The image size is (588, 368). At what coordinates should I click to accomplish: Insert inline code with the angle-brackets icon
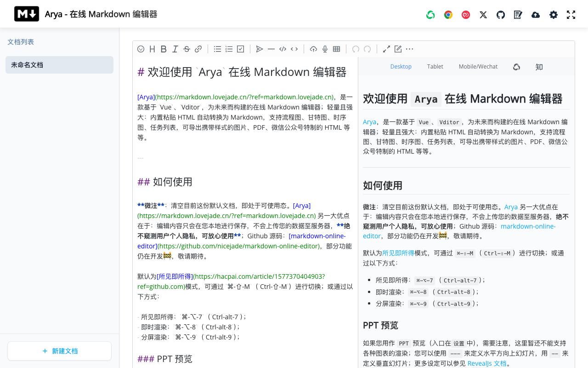[294, 49]
